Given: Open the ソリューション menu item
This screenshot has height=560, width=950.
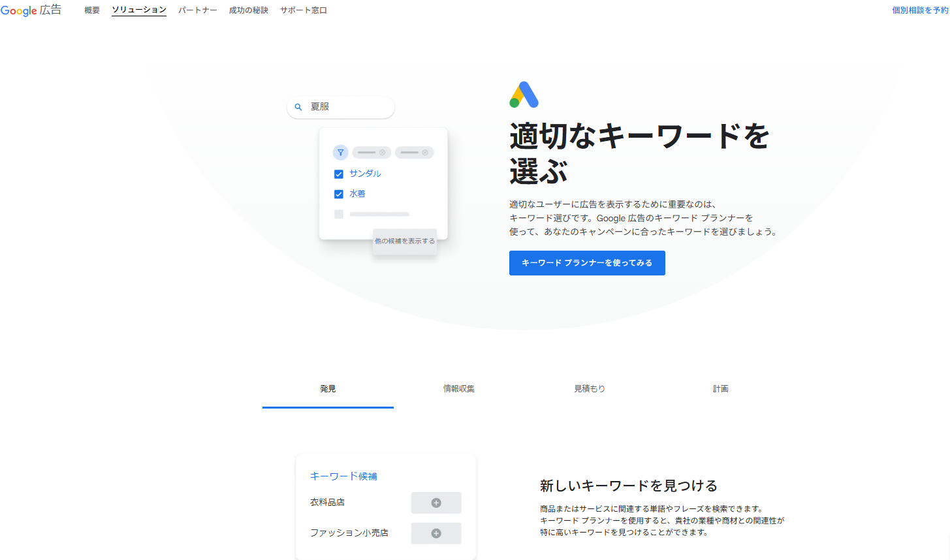Looking at the screenshot, I should 139,10.
